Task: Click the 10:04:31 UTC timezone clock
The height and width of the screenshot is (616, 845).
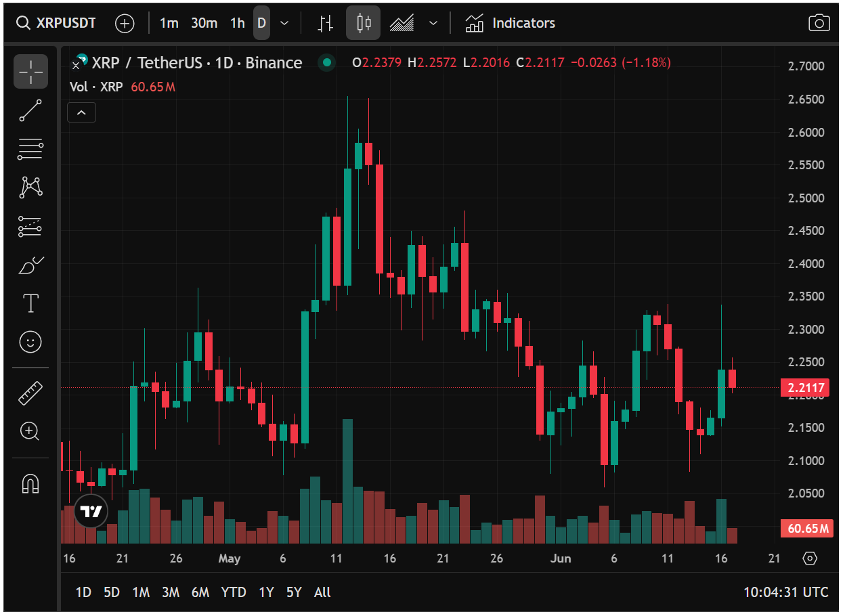Action: 786,592
